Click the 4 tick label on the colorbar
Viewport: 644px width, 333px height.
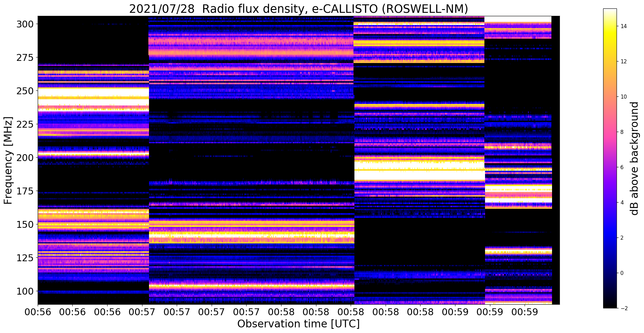[622, 203]
